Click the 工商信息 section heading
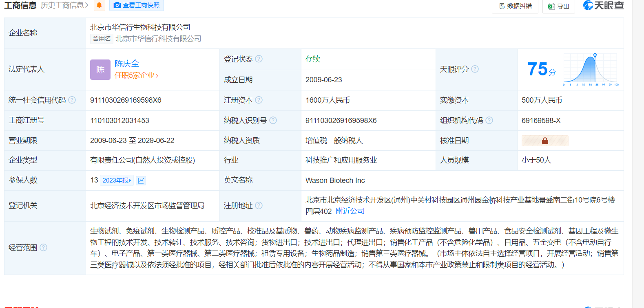This screenshot has width=644, height=308. [x=20, y=5]
